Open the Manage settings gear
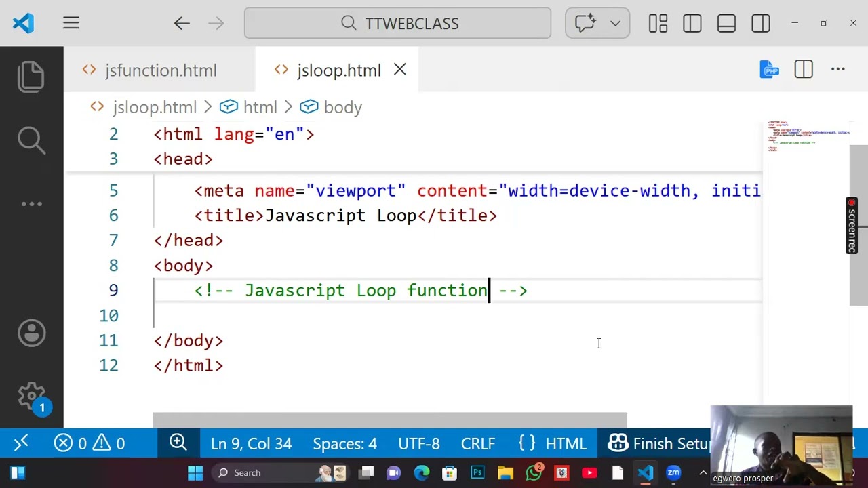The height and width of the screenshot is (488, 868). click(x=31, y=397)
